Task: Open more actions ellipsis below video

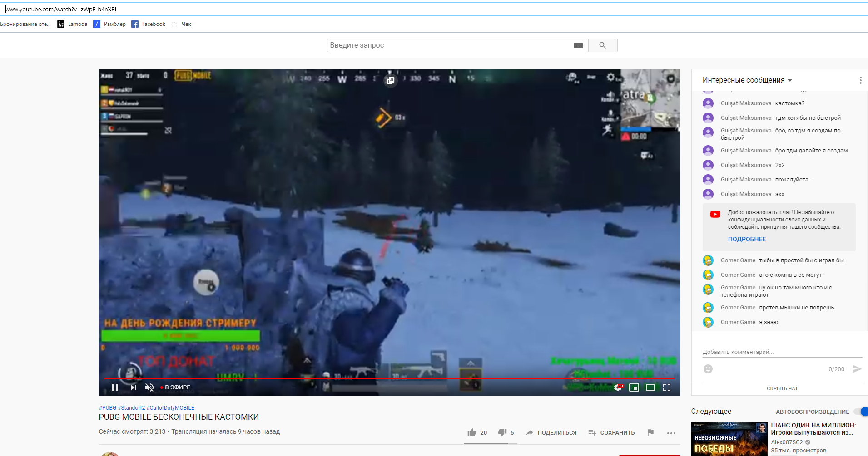Action: [671, 433]
